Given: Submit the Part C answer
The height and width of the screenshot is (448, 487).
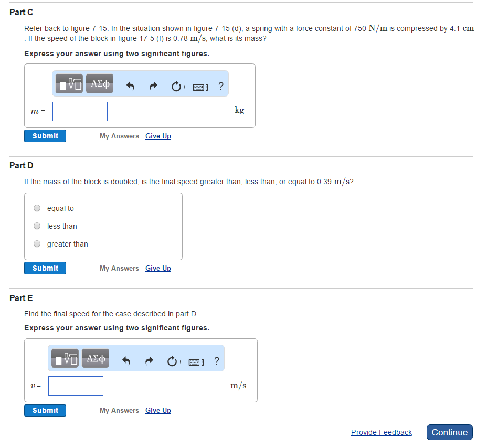Looking at the screenshot, I should click(x=45, y=135).
